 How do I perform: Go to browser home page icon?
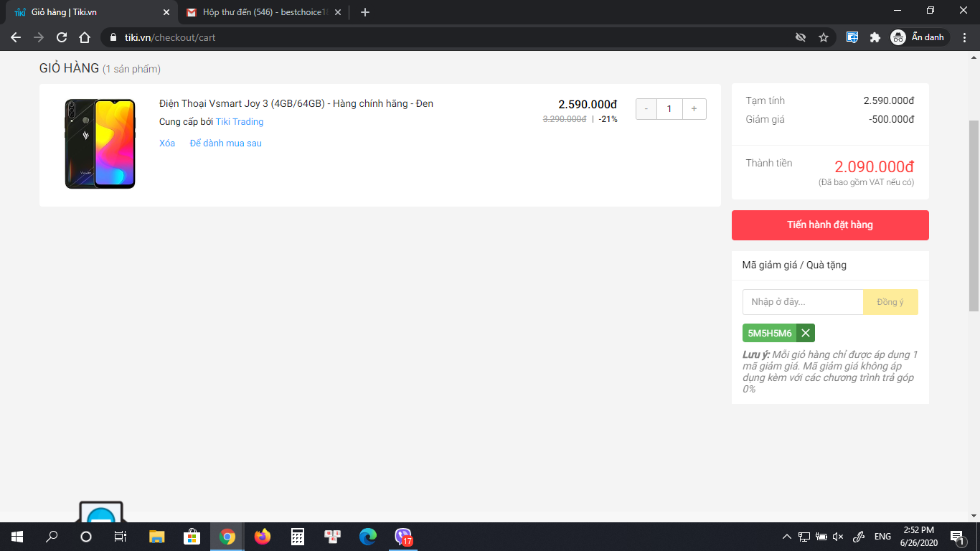[x=85, y=37]
